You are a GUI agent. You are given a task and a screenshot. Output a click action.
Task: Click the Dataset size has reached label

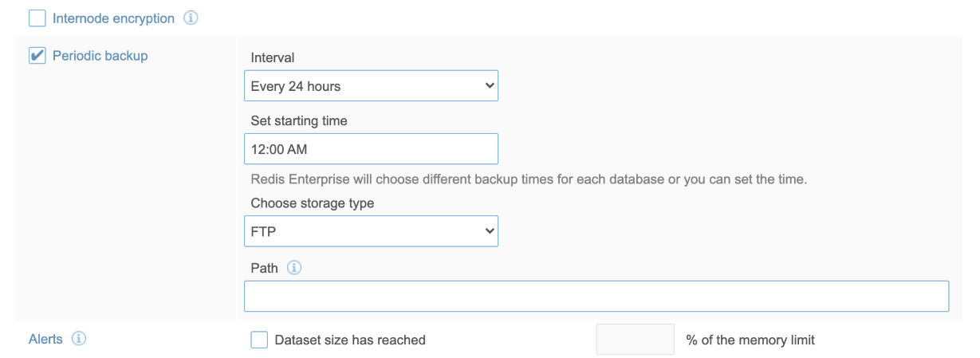[349, 340]
